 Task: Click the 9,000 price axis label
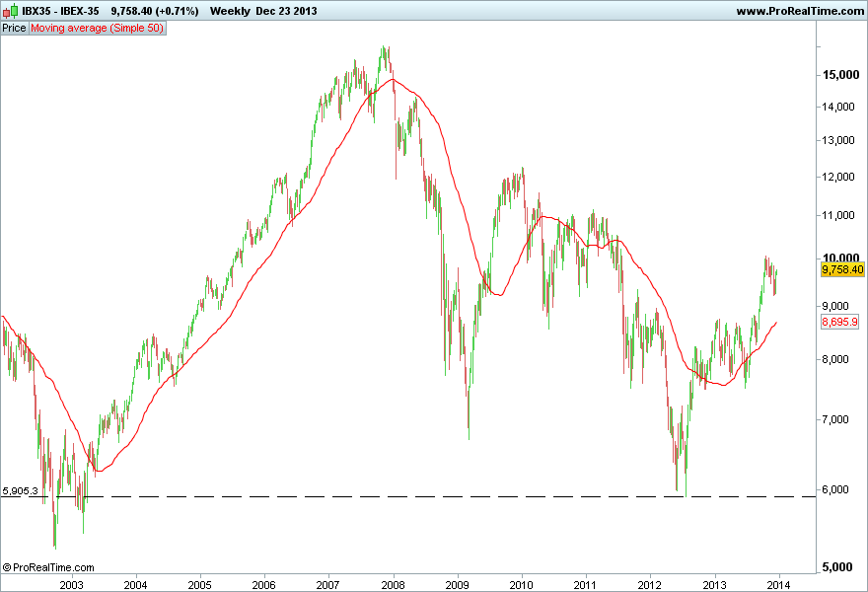tap(835, 306)
